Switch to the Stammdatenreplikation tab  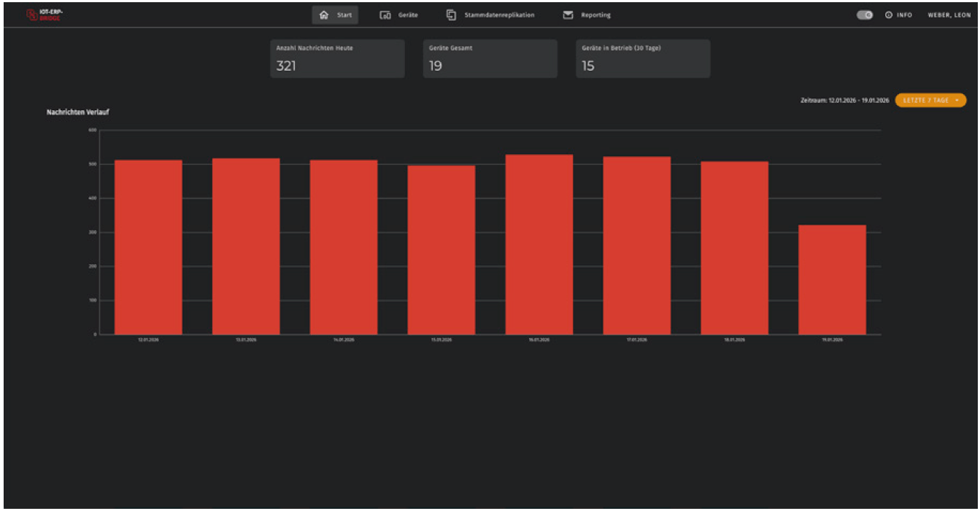[x=499, y=15]
